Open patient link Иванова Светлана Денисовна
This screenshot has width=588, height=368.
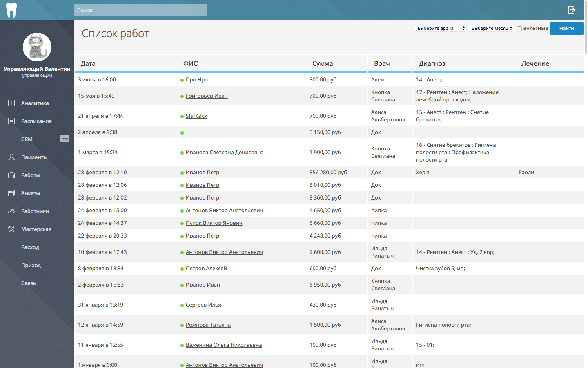click(x=225, y=152)
